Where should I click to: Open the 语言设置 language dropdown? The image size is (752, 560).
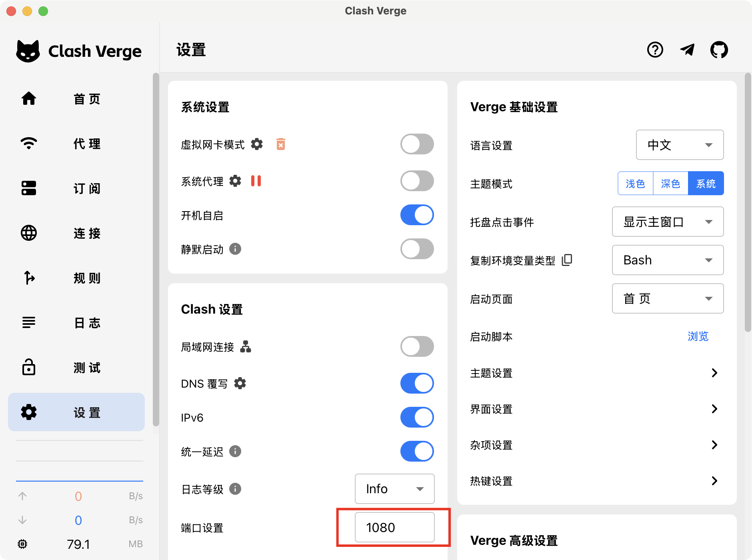point(679,145)
